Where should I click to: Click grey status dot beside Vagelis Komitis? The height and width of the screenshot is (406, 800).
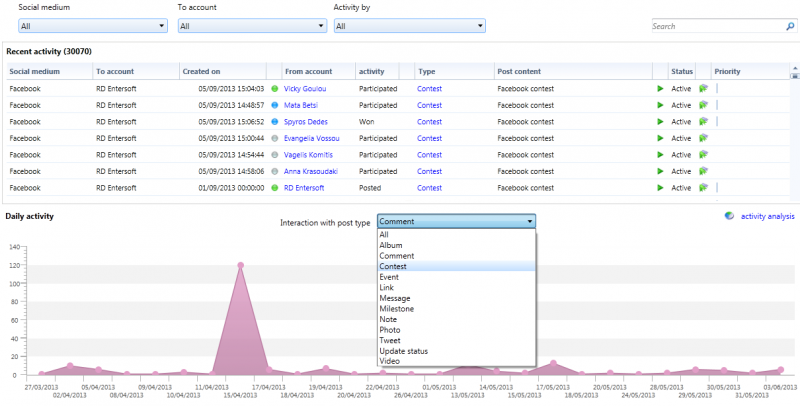[274, 155]
